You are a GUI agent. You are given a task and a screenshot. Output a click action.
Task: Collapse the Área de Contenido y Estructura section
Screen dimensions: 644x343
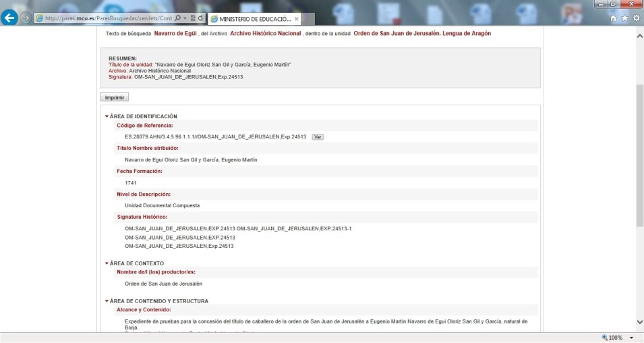point(107,301)
